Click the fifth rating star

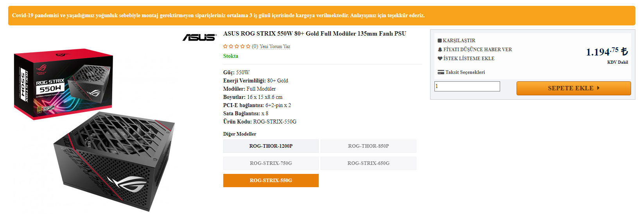pyautogui.click(x=248, y=47)
